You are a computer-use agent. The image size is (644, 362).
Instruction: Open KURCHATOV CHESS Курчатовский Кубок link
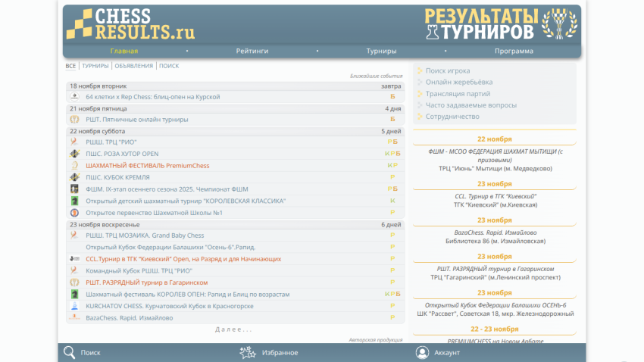tap(170, 306)
